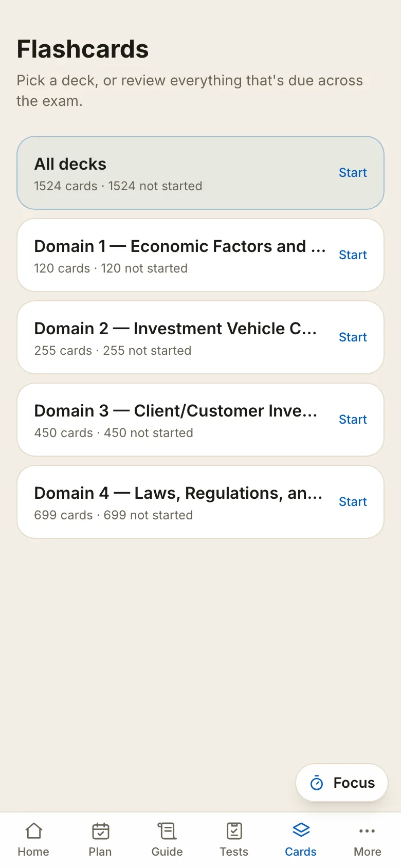
Task: Open the More three-dots icon
Action: click(367, 831)
